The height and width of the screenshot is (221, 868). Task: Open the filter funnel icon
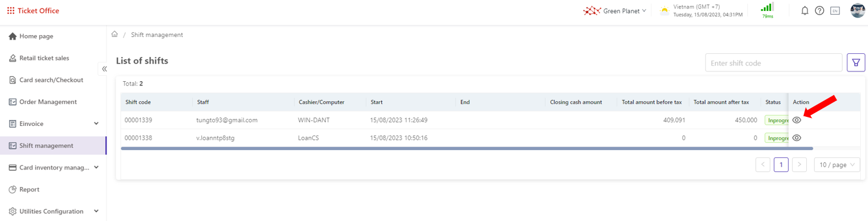(856, 62)
